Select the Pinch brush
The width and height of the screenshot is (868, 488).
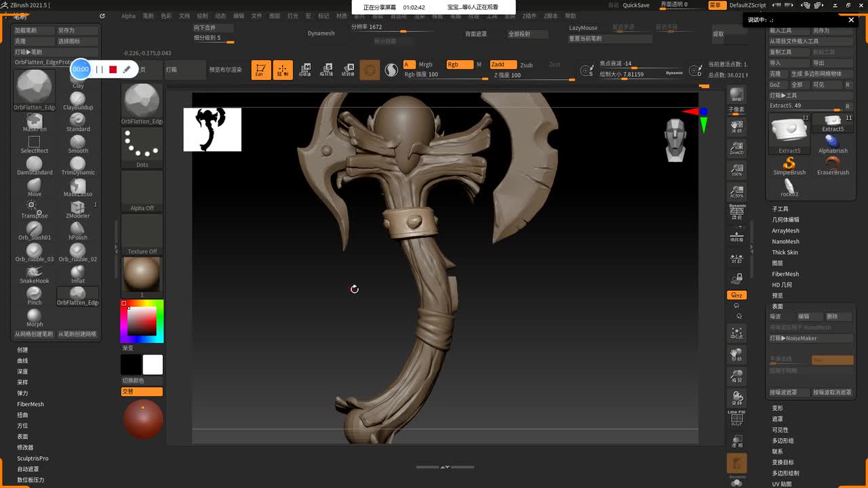coord(35,297)
